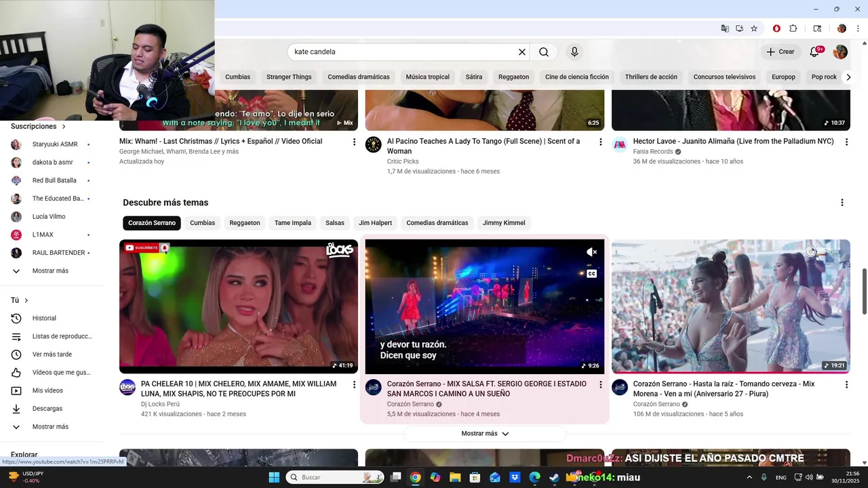Open the Historial icon in sidebar
868x488 pixels.
point(16,319)
